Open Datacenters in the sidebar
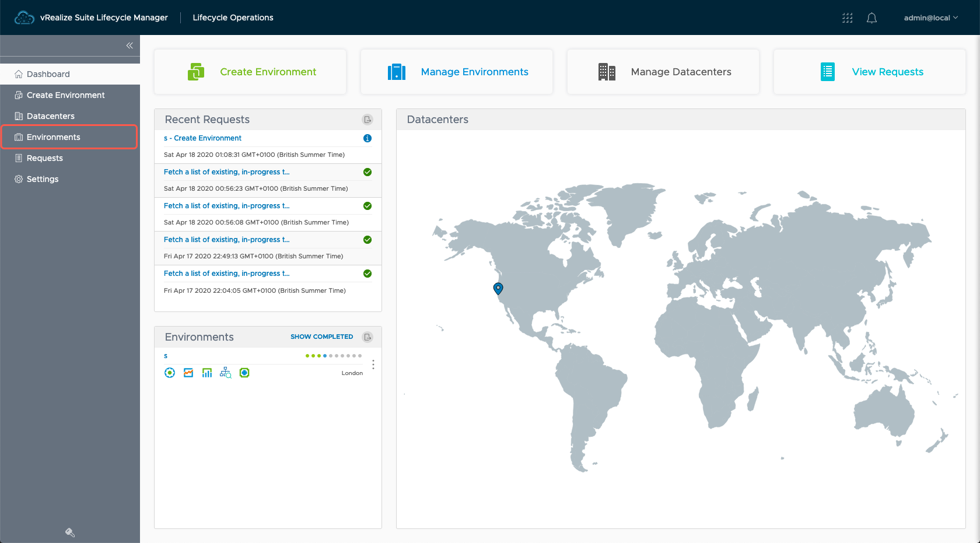Viewport: 980px width, 543px height. (51, 116)
